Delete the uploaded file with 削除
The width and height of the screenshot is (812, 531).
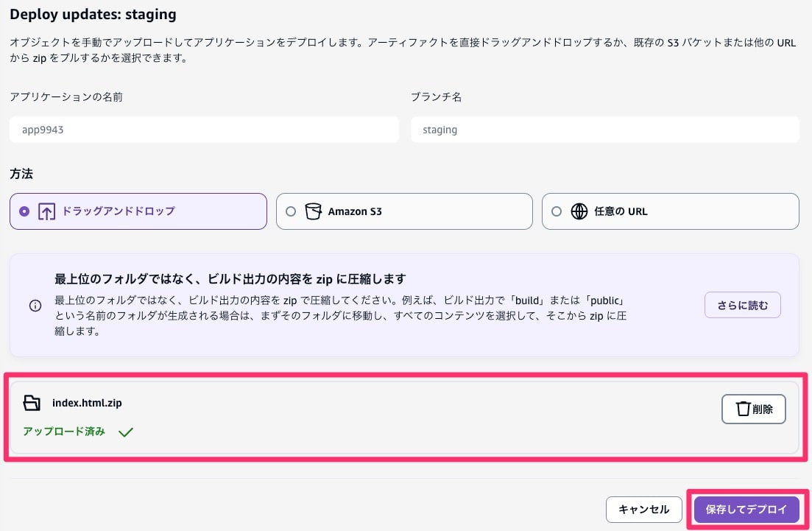pos(753,409)
